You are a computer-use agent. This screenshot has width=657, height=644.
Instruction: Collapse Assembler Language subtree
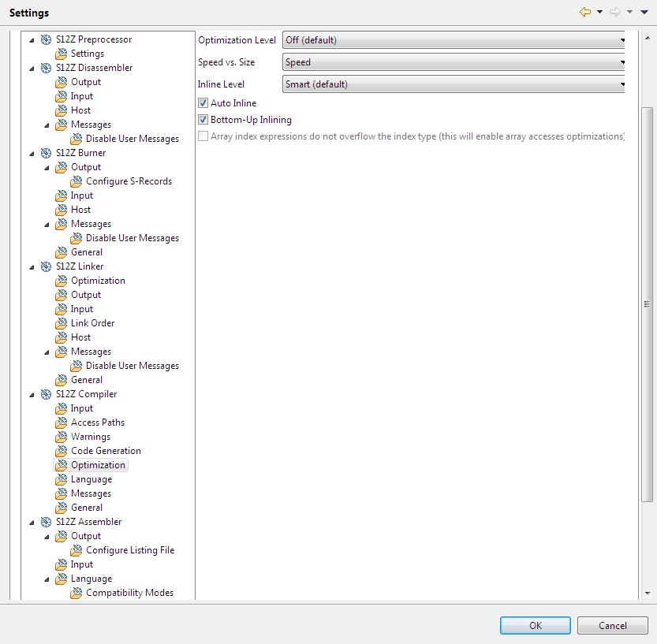click(x=47, y=579)
